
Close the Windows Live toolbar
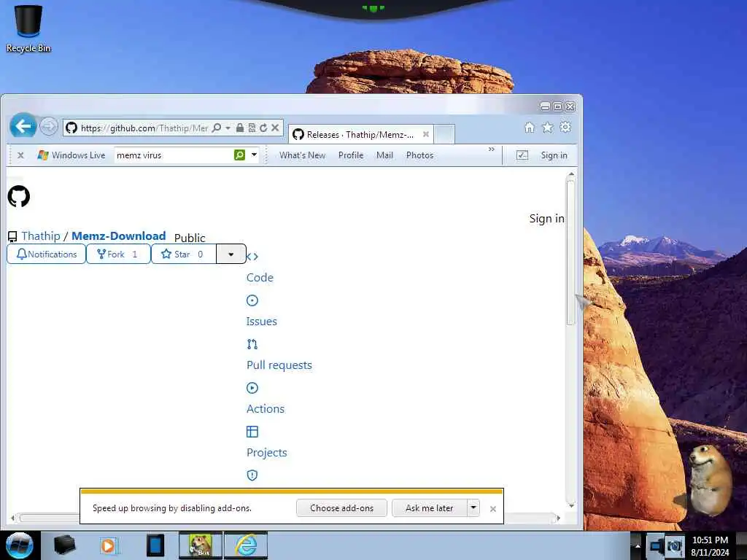(x=20, y=155)
